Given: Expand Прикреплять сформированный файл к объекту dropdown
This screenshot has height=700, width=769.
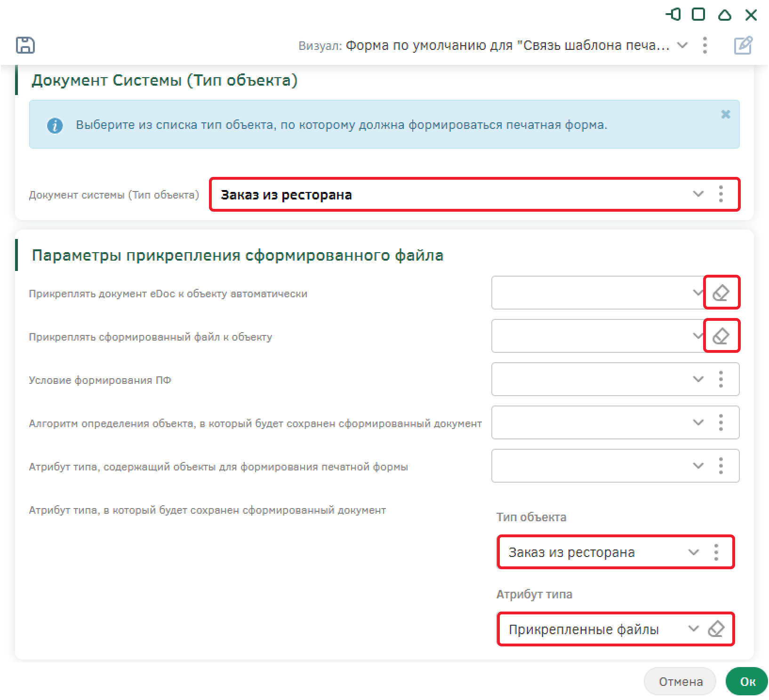Looking at the screenshot, I should [697, 336].
